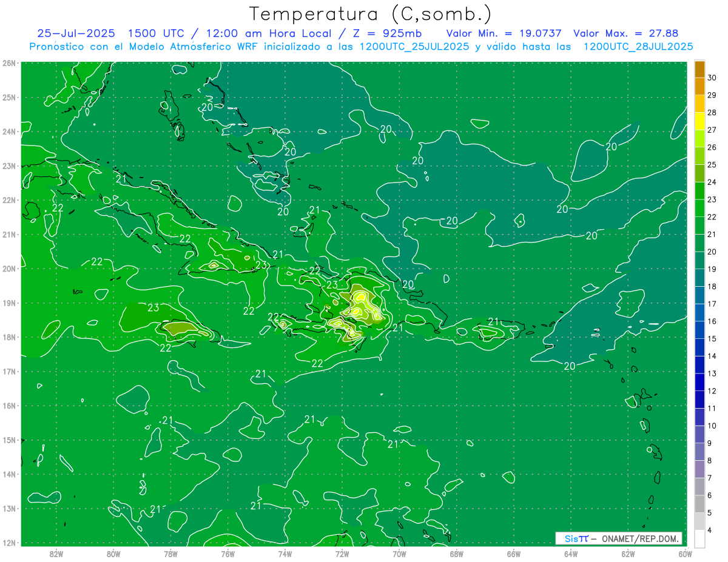Click the color scale label 10
This screenshot has height=562, width=728.
pos(712,426)
